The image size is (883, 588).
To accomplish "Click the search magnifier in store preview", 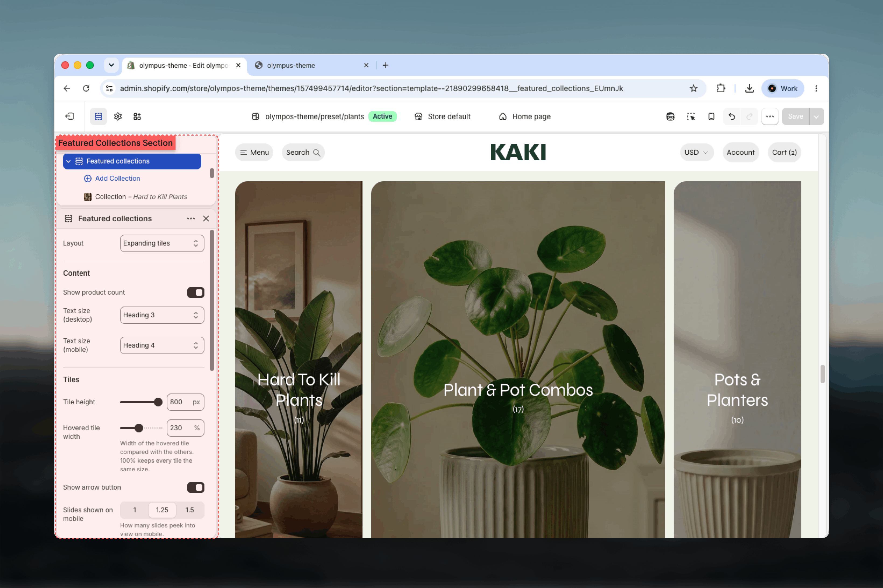I will [x=316, y=153].
